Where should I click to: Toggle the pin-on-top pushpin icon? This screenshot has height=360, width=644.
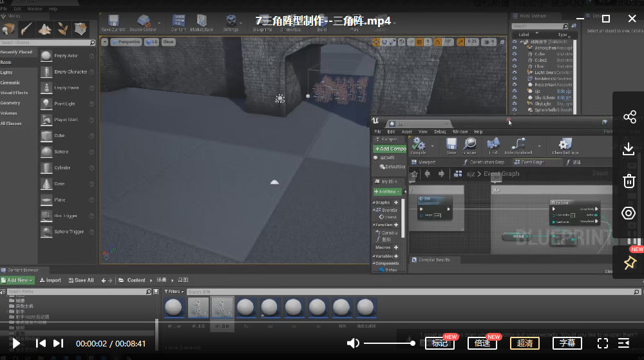click(629, 263)
